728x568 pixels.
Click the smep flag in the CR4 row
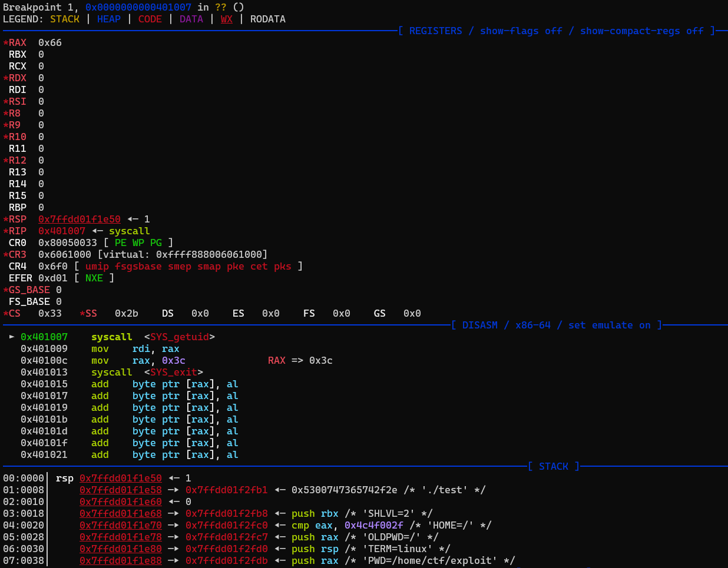click(x=179, y=266)
